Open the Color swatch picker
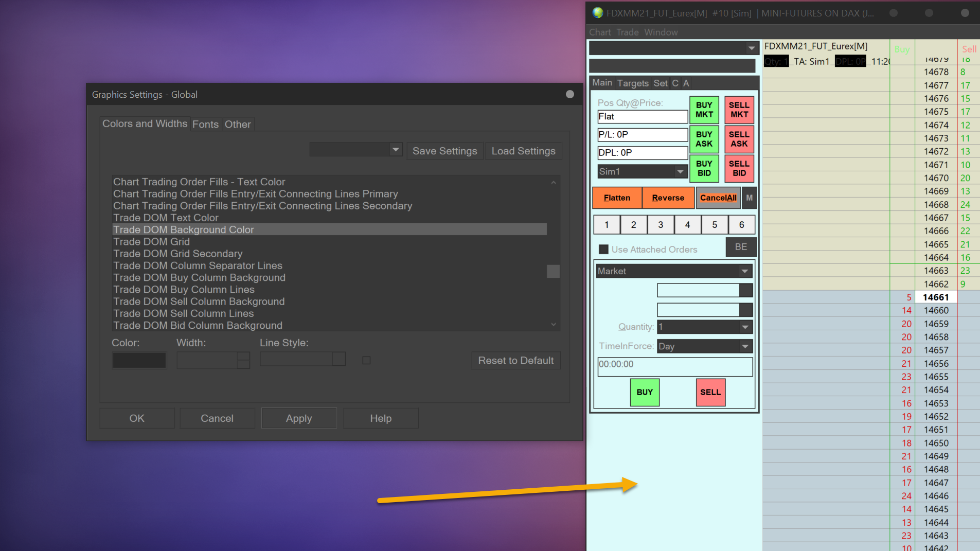 coord(139,360)
